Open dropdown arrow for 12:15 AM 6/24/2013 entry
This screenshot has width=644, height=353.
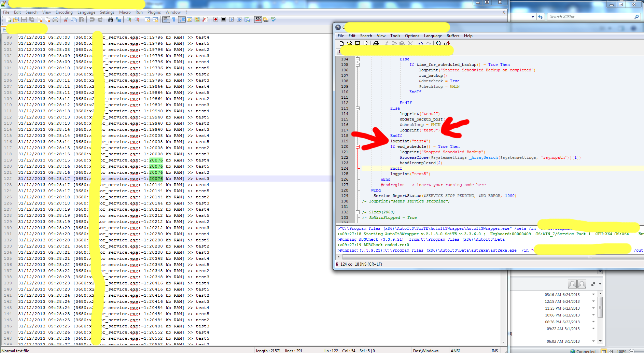(593, 301)
